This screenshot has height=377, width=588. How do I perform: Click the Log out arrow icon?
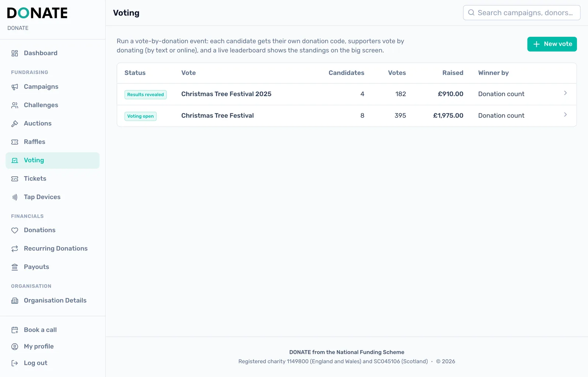point(15,363)
